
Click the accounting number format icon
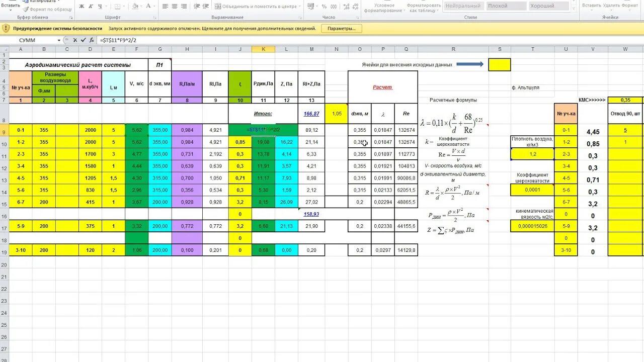tap(310, 7)
